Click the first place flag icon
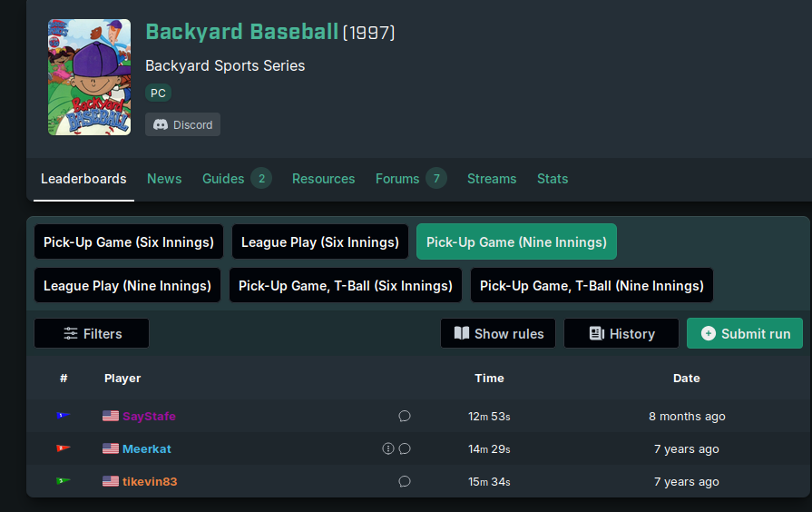The image size is (812, 512). (x=64, y=416)
